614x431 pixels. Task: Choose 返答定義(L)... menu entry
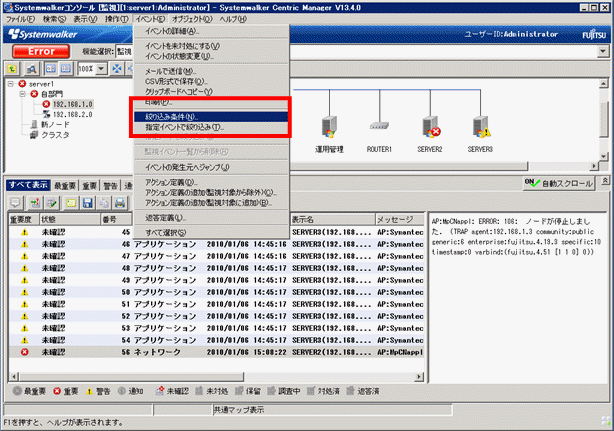[x=211, y=218]
